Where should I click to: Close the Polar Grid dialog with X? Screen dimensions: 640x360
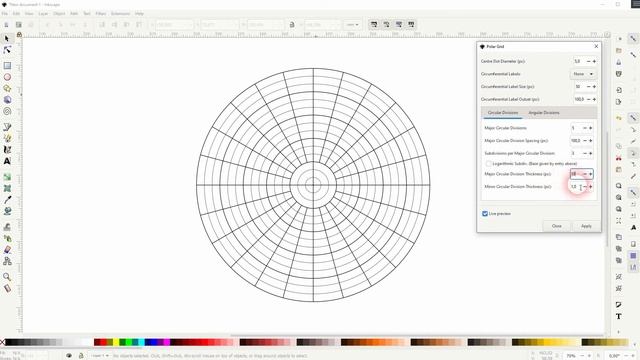(596, 47)
